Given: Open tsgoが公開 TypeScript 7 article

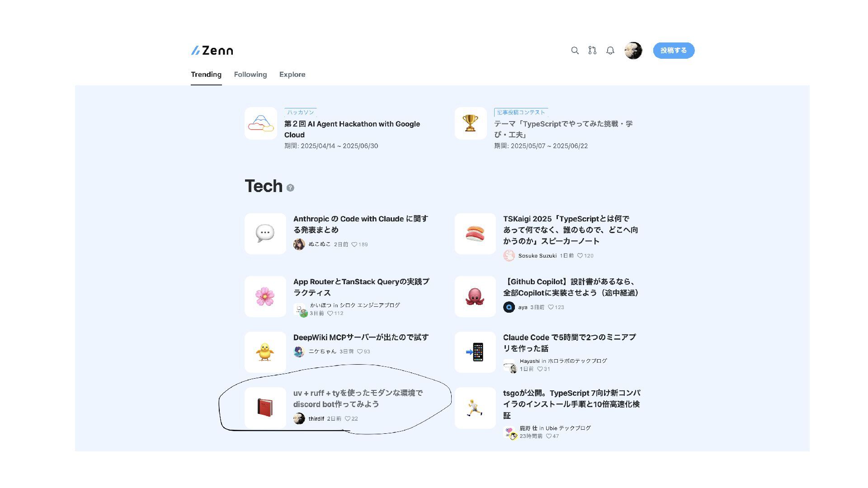Looking at the screenshot, I should pos(572,404).
